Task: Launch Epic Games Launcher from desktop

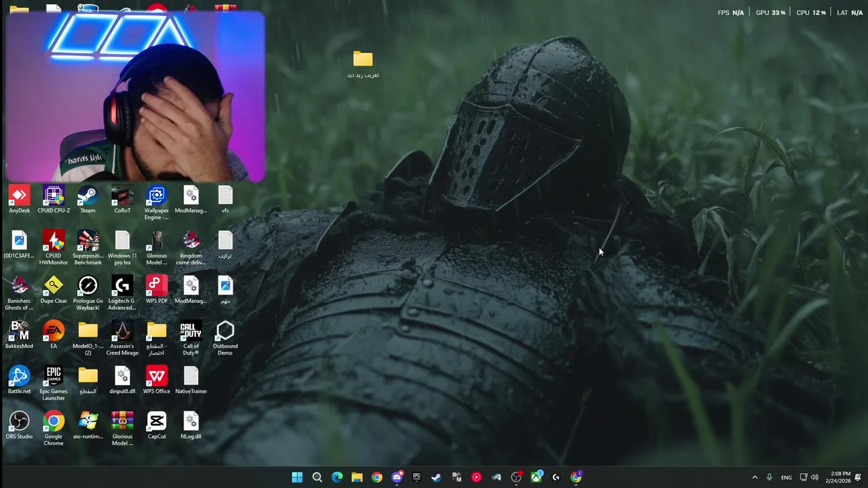Action: point(54,384)
